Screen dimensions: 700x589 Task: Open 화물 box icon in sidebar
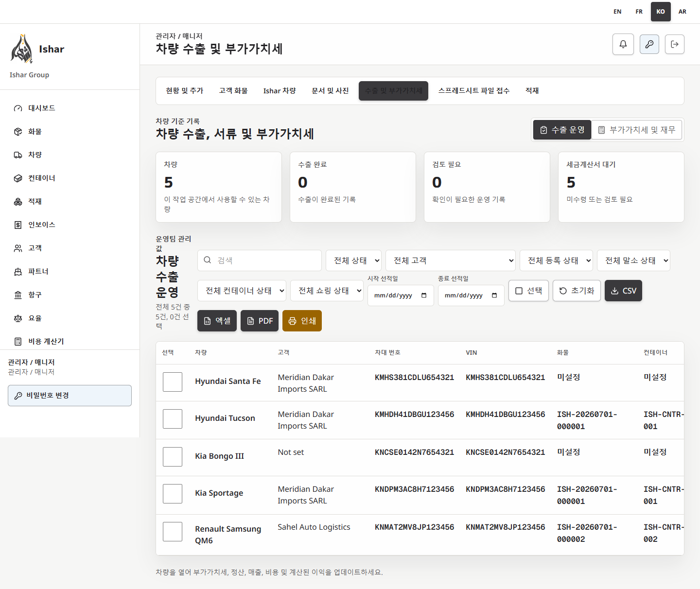tap(18, 132)
